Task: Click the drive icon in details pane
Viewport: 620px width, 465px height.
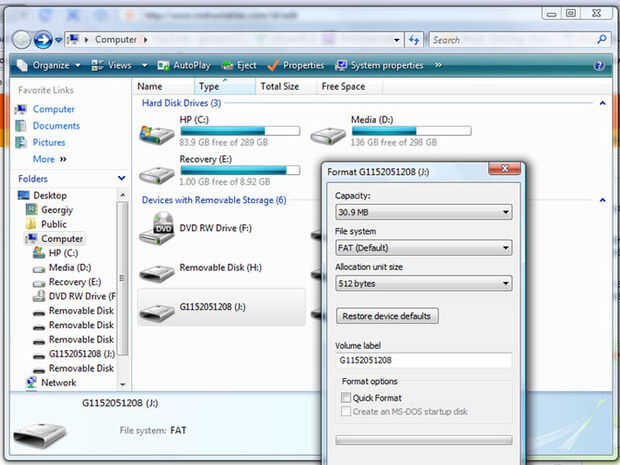Action: (x=40, y=435)
